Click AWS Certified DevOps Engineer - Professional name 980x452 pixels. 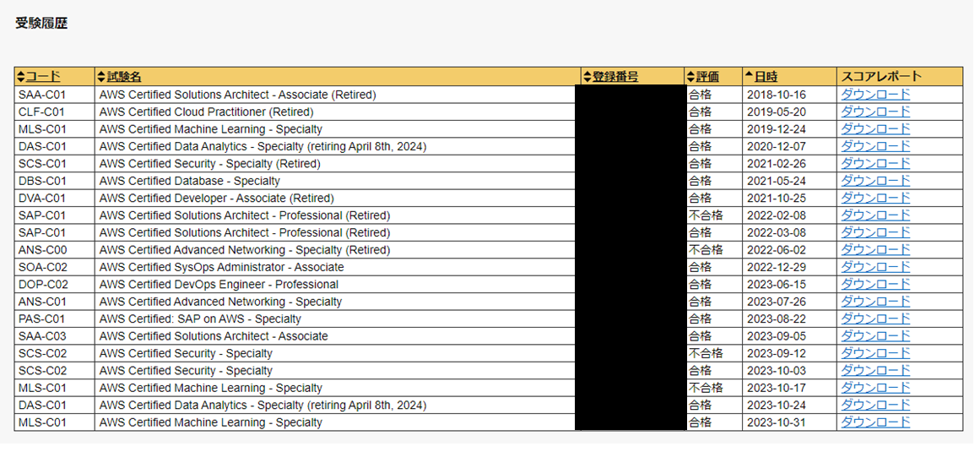(x=219, y=285)
